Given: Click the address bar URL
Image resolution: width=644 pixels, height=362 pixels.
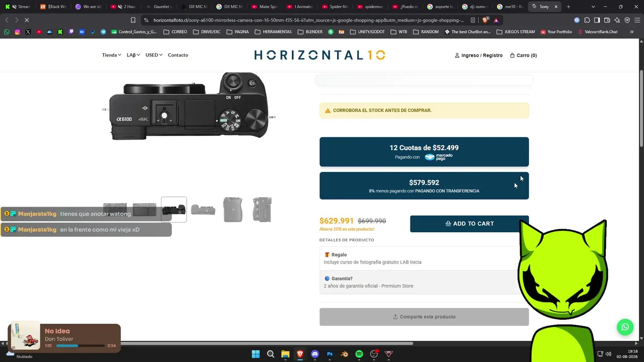Looking at the screenshot, I should (x=308, y=20).
